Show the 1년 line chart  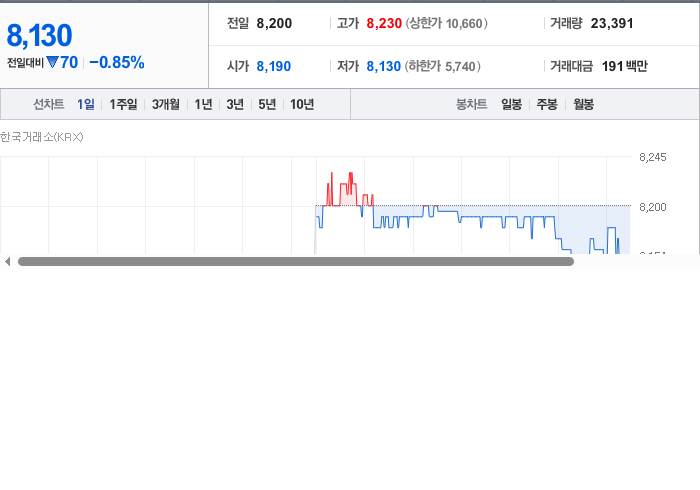tap(203, 104)
